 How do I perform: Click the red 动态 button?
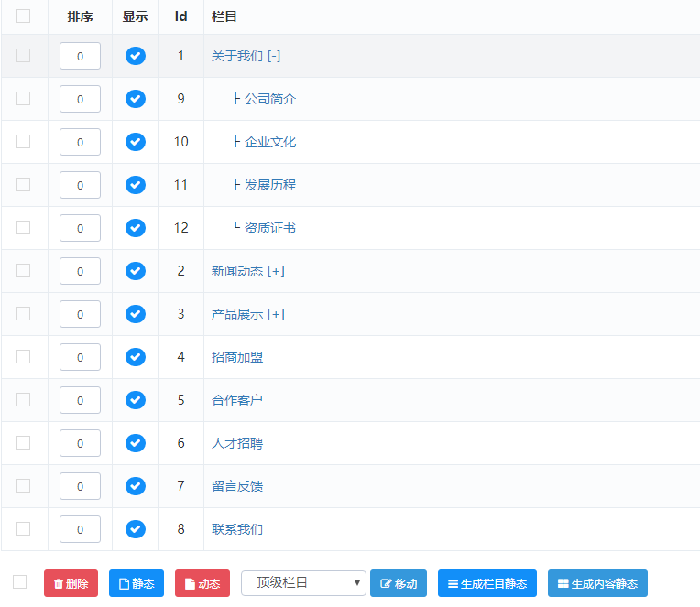[202, 583]
